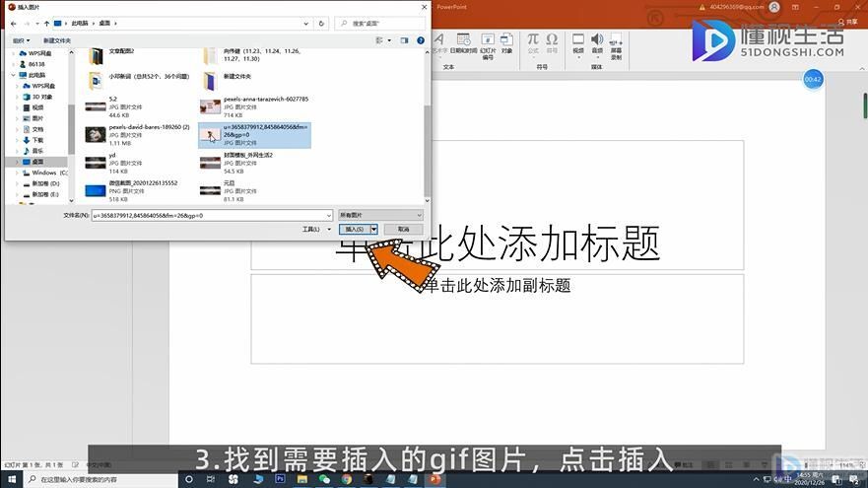Click 共享 share button in PowerPoint
The width and height of the screenshot is (868, 488).
tap(847, 22)
